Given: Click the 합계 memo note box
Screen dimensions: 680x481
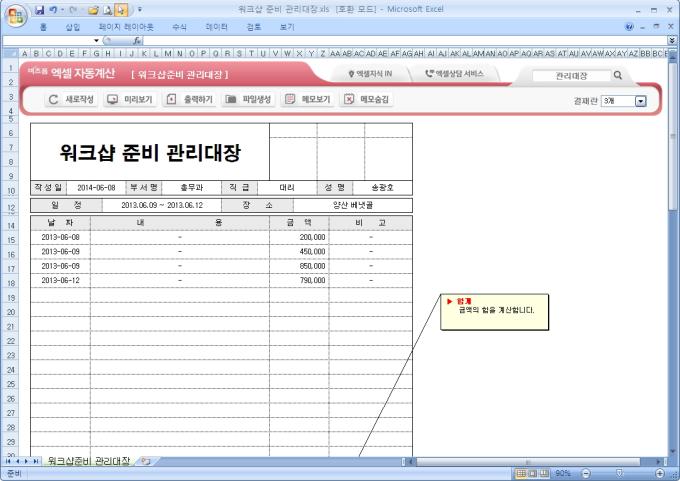Looking at the screenshot, I should pos(494,312).
